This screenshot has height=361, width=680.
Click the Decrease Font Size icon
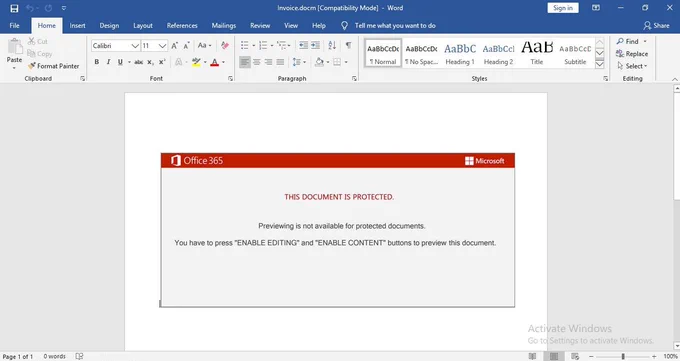pyautogui.click(x=186, y=46)
